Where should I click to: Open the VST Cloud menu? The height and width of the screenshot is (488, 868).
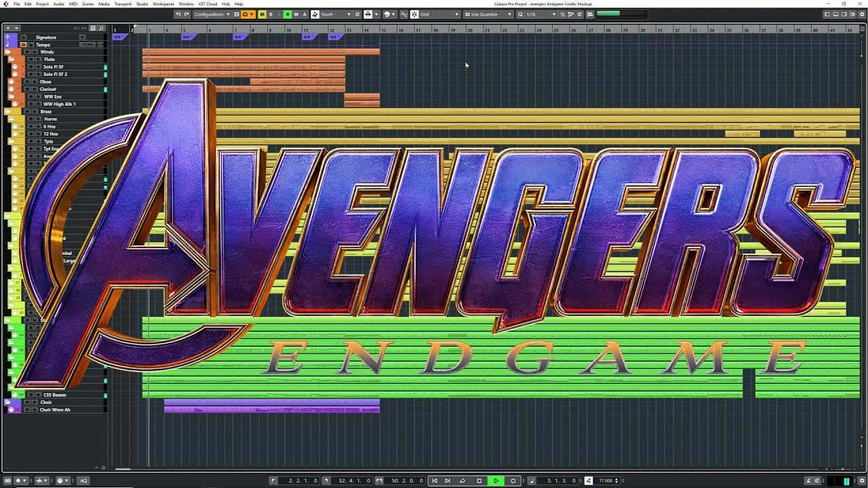[x=208, y=4]
